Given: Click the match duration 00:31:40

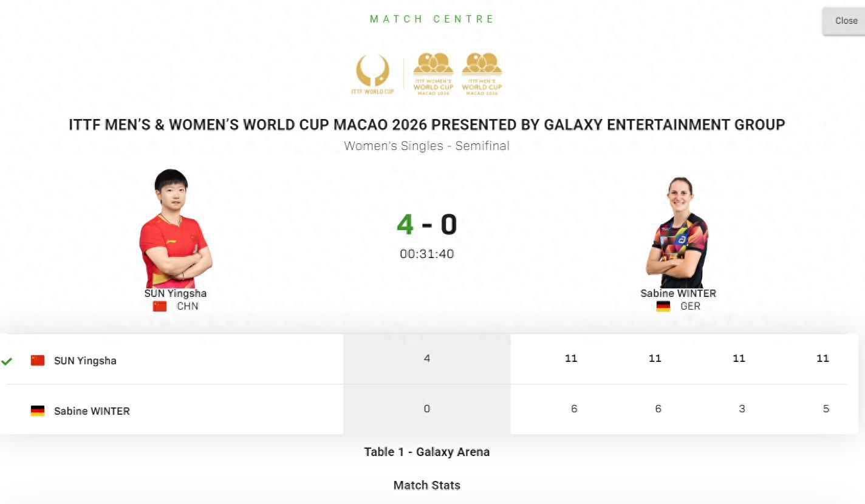Looking at the screenshot, I should [426, 254].
